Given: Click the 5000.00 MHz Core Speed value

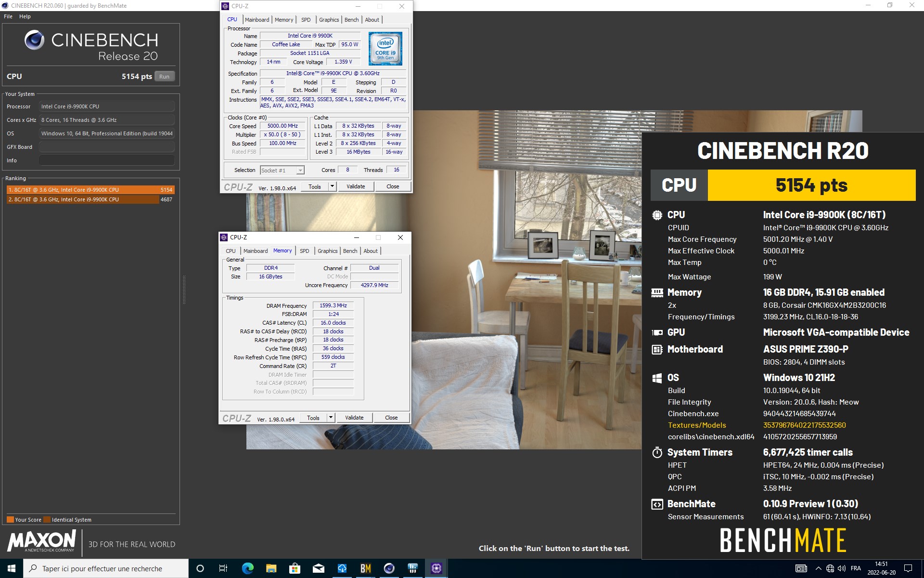Looking at the screenshot, I should click(283, 126).
